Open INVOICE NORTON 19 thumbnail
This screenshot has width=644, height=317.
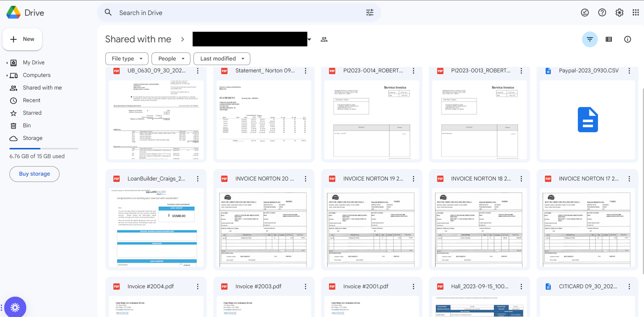(x=372, y=228)
